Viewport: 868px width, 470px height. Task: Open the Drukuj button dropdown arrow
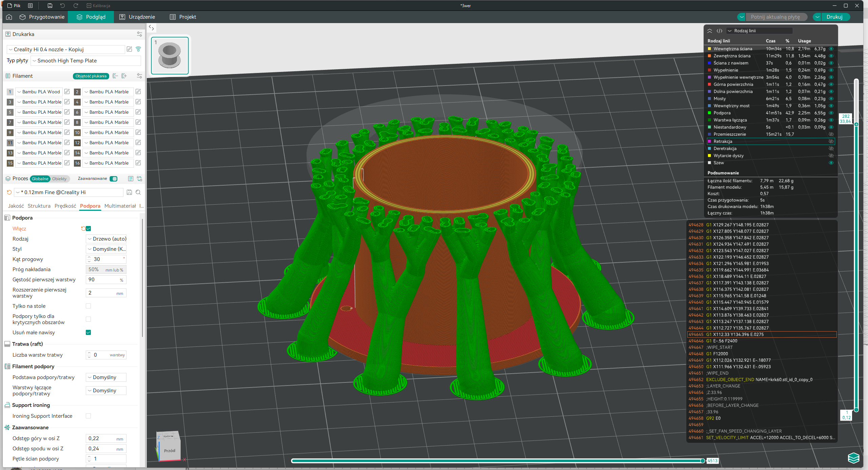[x=817, y=17]
